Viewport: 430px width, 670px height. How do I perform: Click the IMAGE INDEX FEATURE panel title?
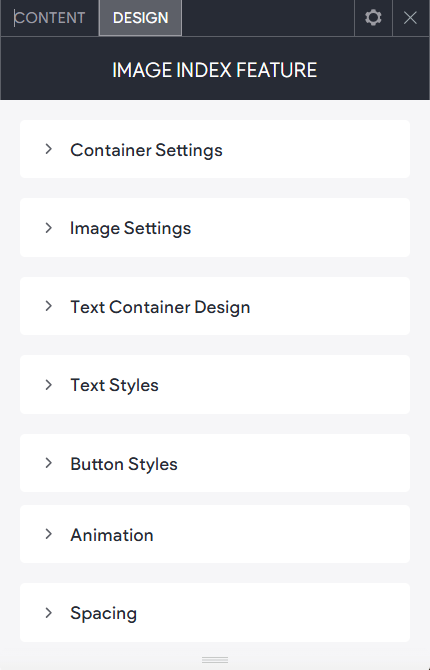[x=215, y=70]
